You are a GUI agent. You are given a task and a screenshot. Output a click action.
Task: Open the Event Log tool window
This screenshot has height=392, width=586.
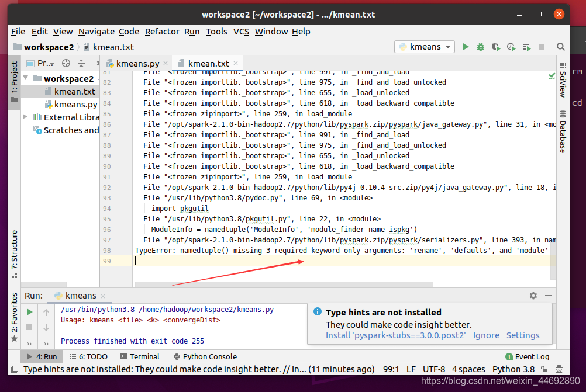(x=528, y=357)
